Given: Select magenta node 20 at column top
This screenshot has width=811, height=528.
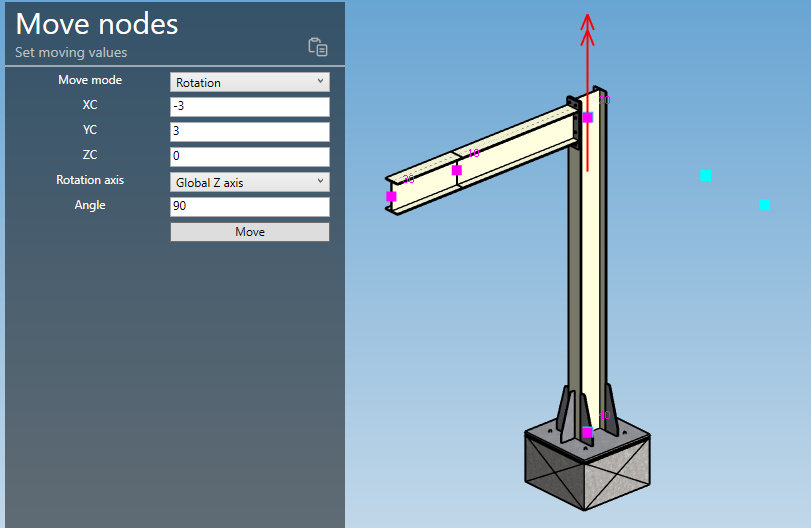Looking at the screenshot, I should point(588,117).
